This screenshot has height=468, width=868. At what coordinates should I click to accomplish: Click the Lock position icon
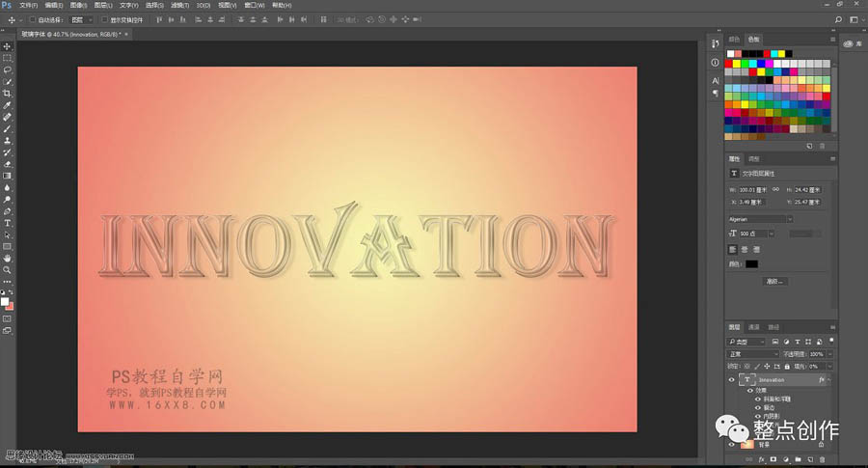(767, 367)
